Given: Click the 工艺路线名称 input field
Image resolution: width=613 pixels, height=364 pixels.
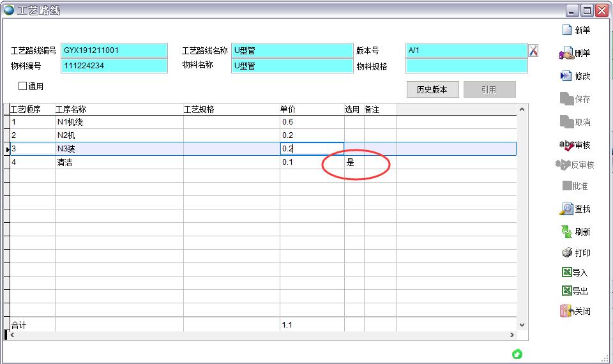Looking at the screenshot, I should 292,50.
